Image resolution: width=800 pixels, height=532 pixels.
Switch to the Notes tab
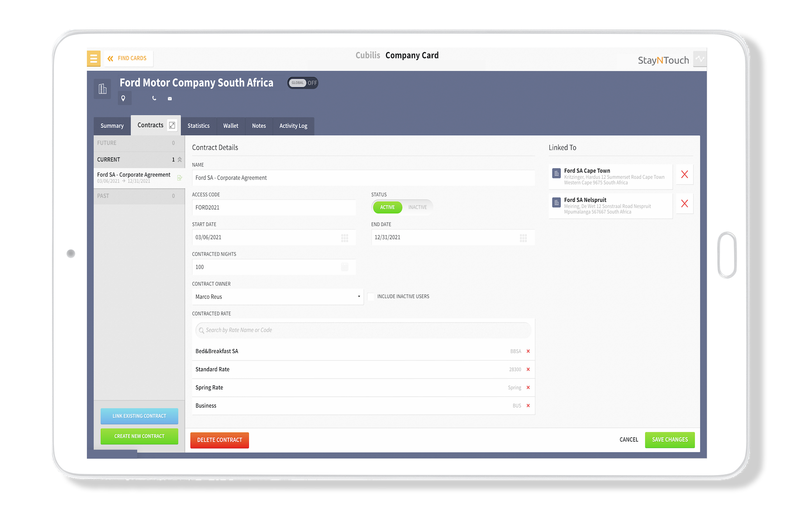259,126
